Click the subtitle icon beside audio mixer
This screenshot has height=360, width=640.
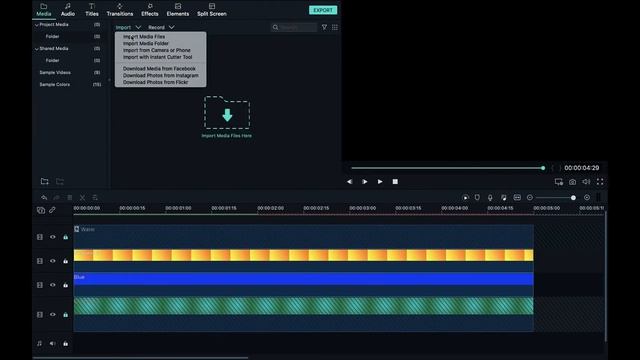(x=517, y=198)
